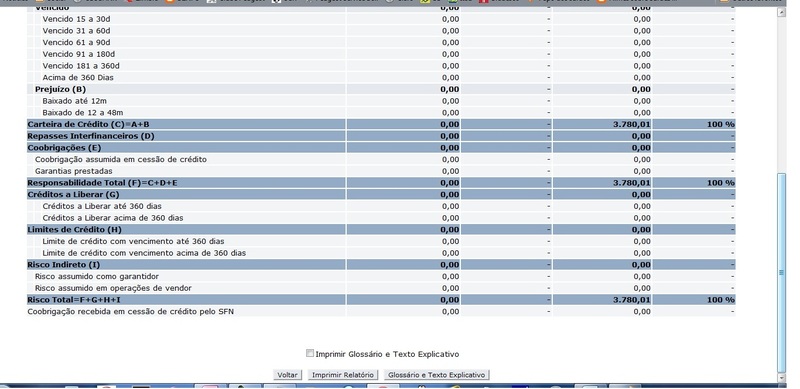Click the Risco Indireto (I) heading
The width and height of the screenshot is (800, 389).
click(x=64, y=265)
